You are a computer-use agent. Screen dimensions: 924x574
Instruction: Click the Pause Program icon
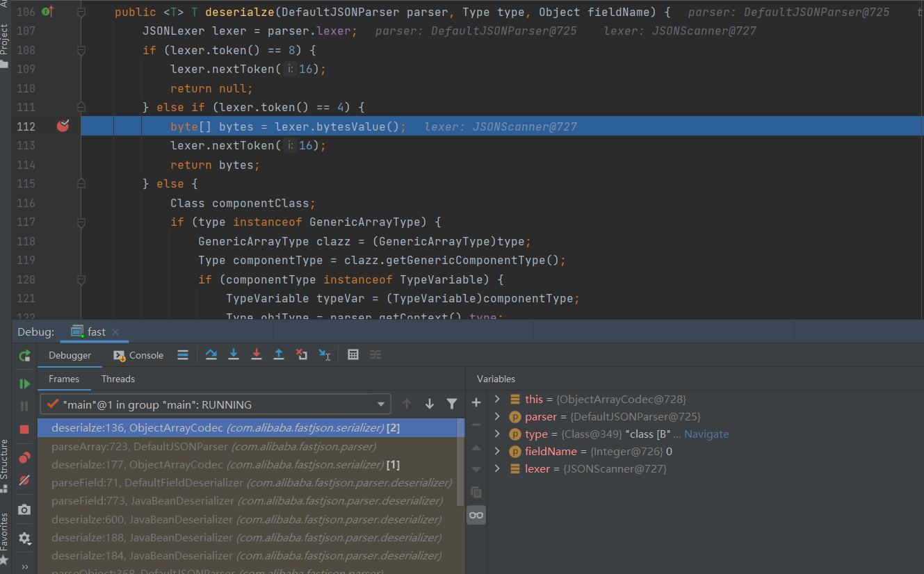point(25,405)
